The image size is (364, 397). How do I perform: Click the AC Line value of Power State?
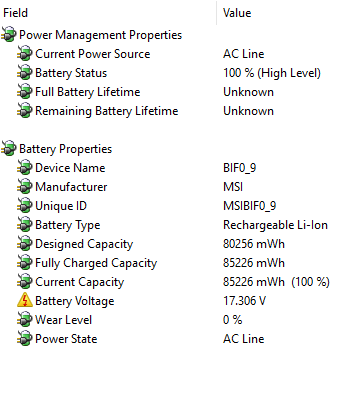click(x=244, y=339)
